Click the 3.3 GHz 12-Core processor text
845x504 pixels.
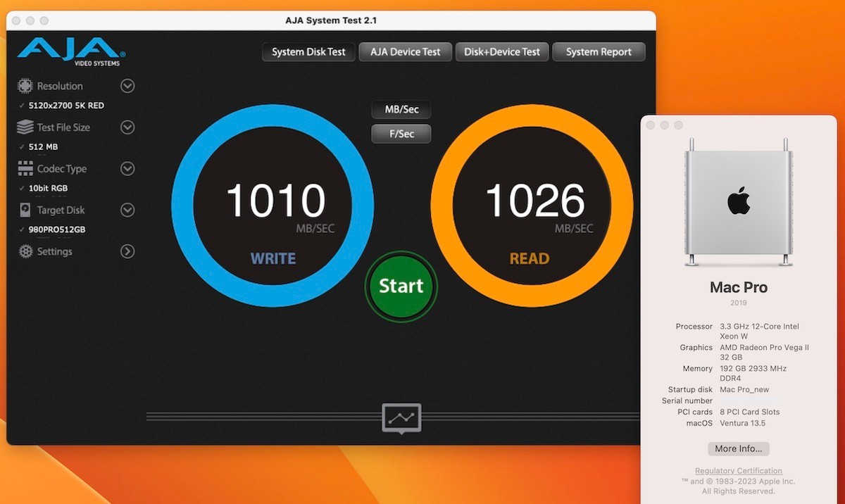click(759, 331)
